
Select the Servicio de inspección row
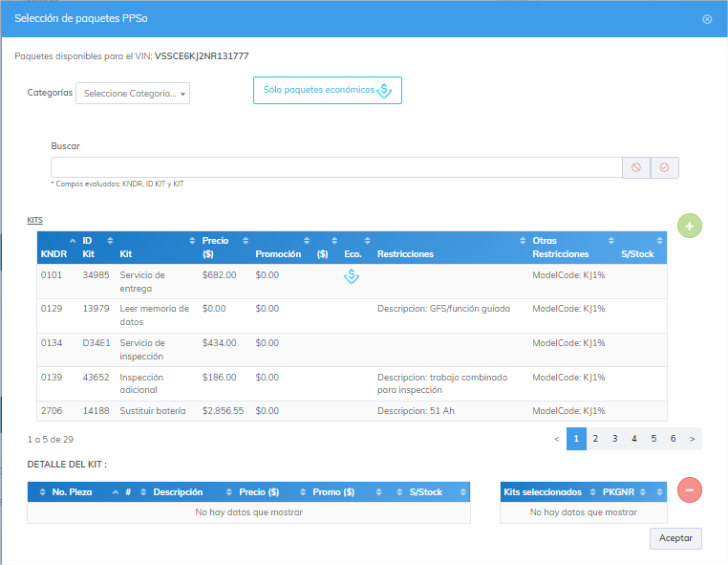pyautogui.click(x=352, y=349)
